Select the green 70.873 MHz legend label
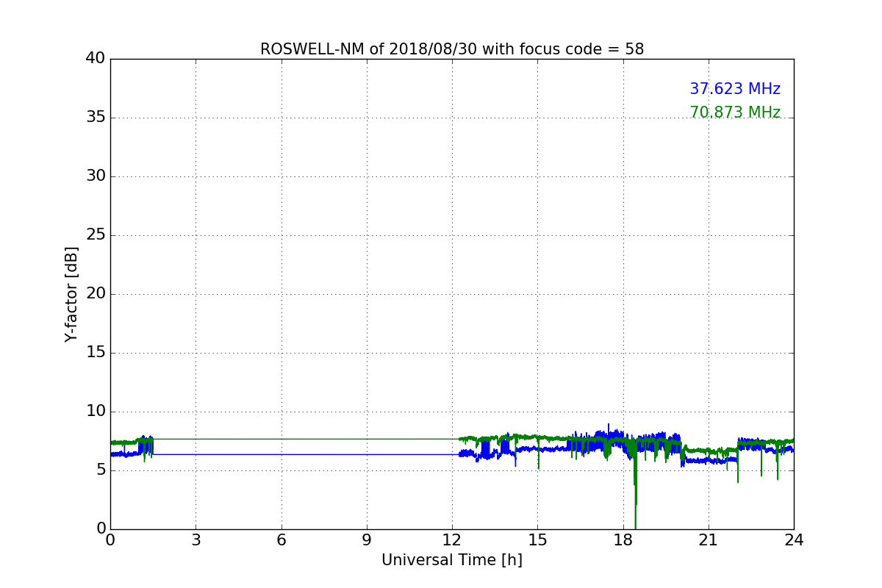The width and height of the screenshot is (882, 588). [735, 112]
